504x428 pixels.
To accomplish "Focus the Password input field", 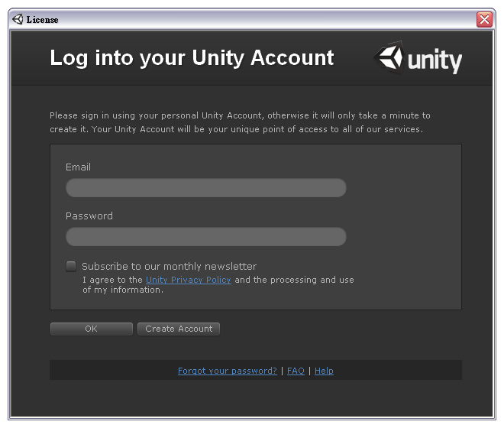I will (x=206, y=237).
